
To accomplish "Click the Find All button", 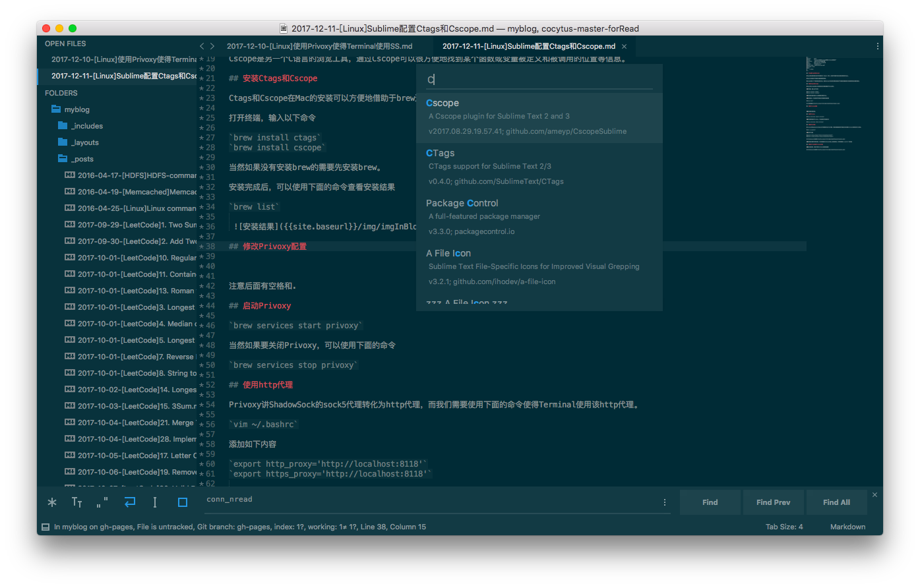I will tap(836, 502).
